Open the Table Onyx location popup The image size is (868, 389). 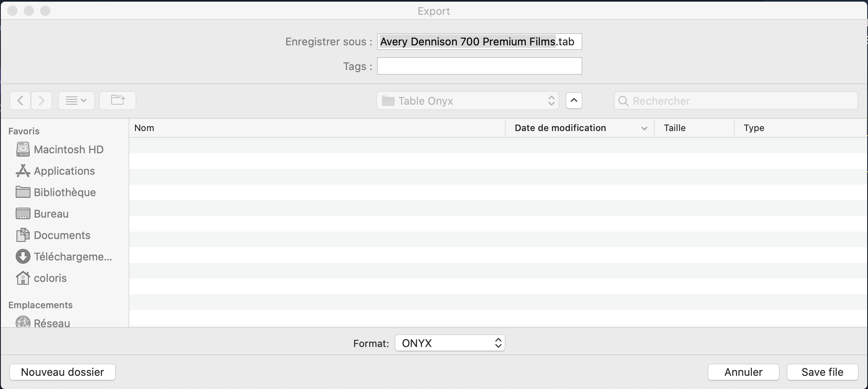tap(468, 101)
